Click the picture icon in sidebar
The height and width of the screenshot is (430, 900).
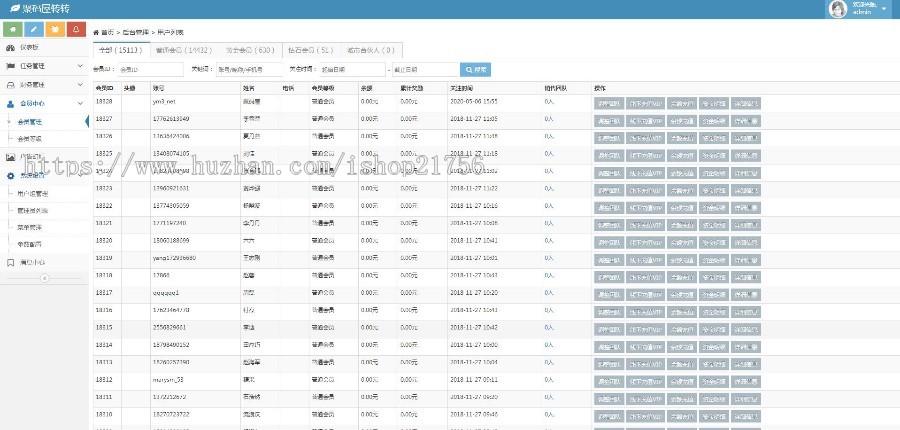[x=10, y=157]
